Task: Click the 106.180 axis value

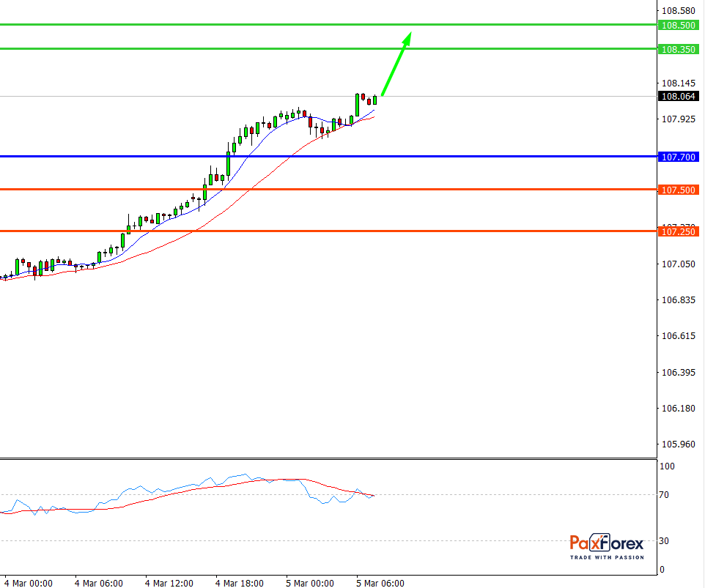Action: pyautogui.click(x=679, y=409)
